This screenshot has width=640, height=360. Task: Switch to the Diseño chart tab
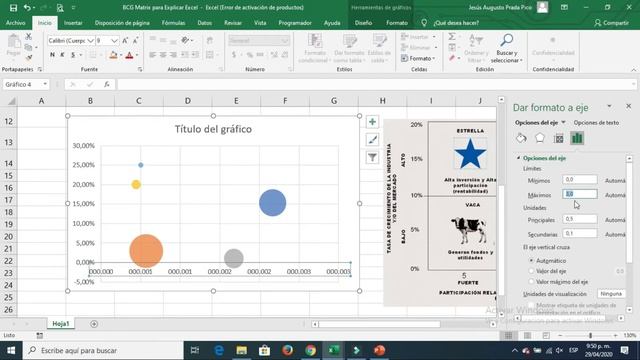pyautogui.click(x=363, y=23)
